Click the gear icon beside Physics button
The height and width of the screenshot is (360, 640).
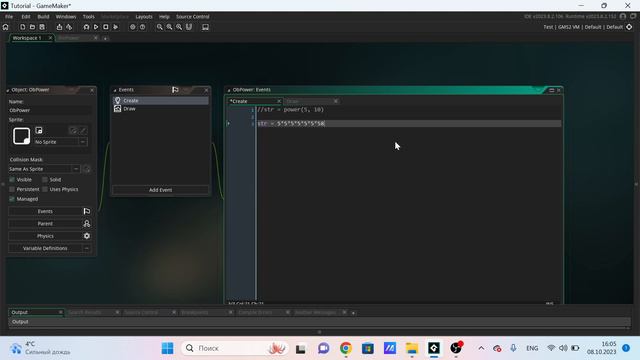tap(87, 236)
